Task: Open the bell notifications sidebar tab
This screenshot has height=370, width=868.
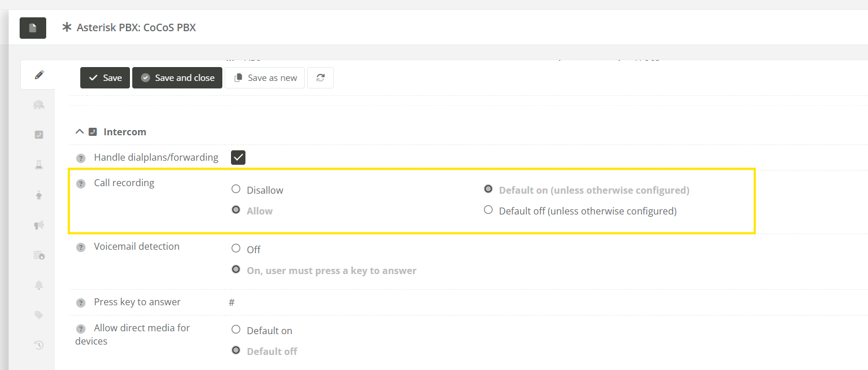Action: 39,284
